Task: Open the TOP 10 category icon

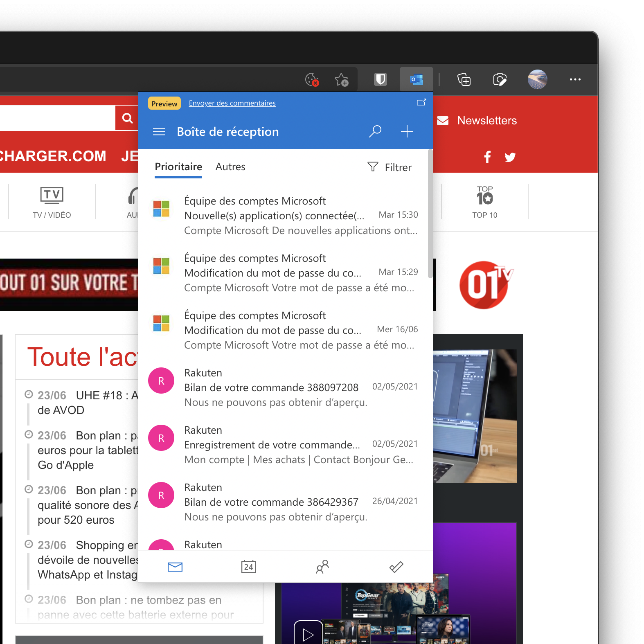Action: pyautogui.click(x=485, y=203)
